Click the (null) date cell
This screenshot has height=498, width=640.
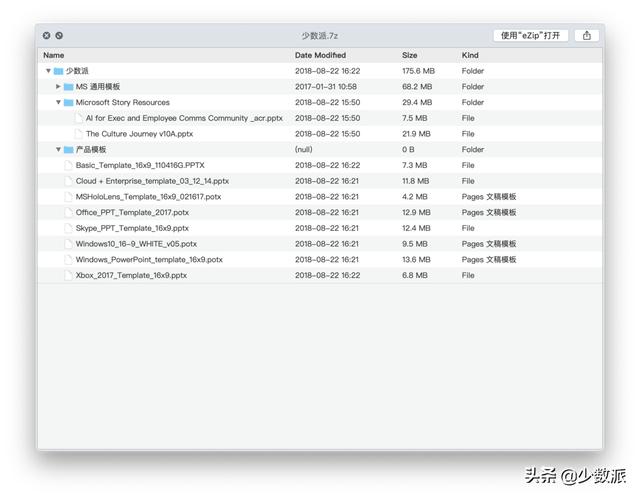304,149
